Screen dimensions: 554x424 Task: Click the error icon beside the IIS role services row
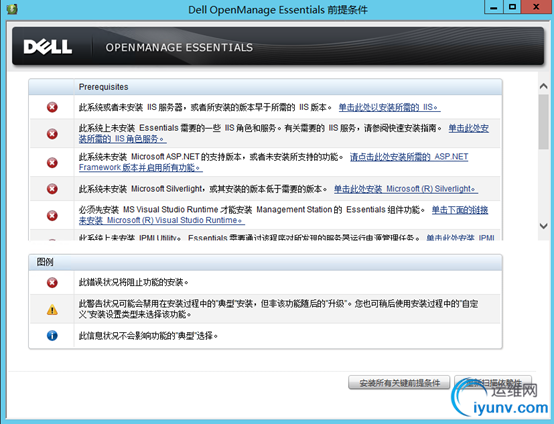[52, 134]
